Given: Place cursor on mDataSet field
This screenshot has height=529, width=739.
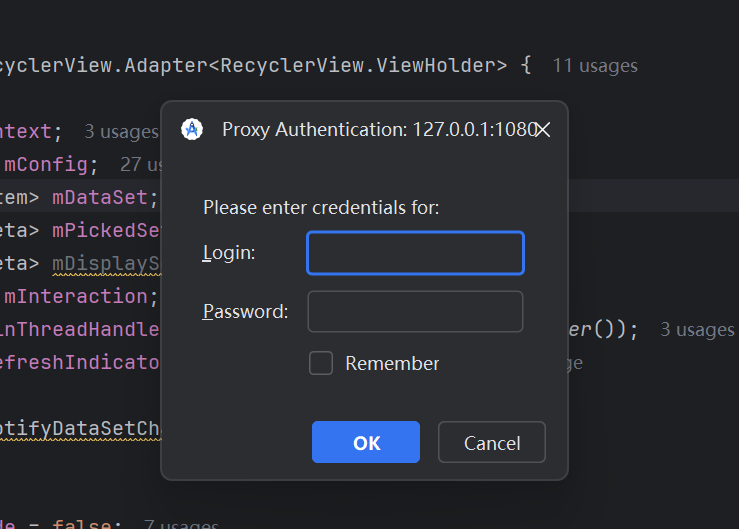Looking at the screenshot, I should click(100, 197).
